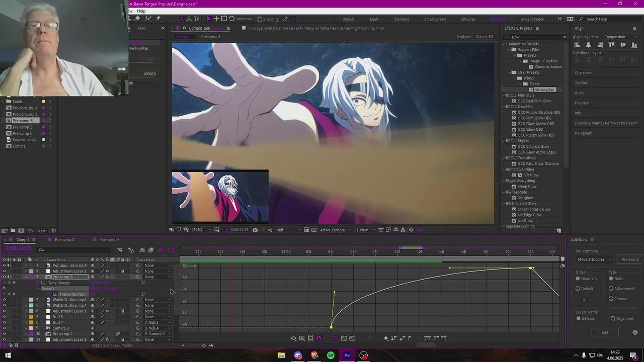The width and height of the screenshot is (644, 362).
Task: Expand layer 6 Adjustment Layer 1 properties
Action: click(x=26, y=311)
